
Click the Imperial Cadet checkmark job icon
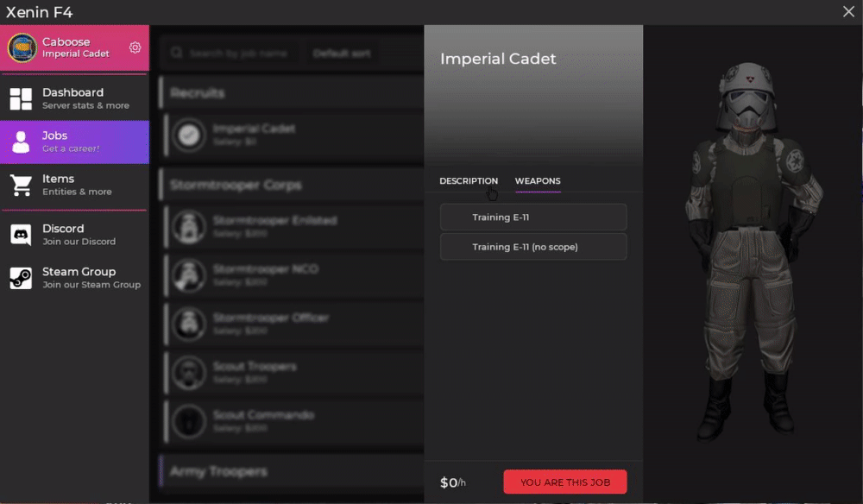(189, 135)
